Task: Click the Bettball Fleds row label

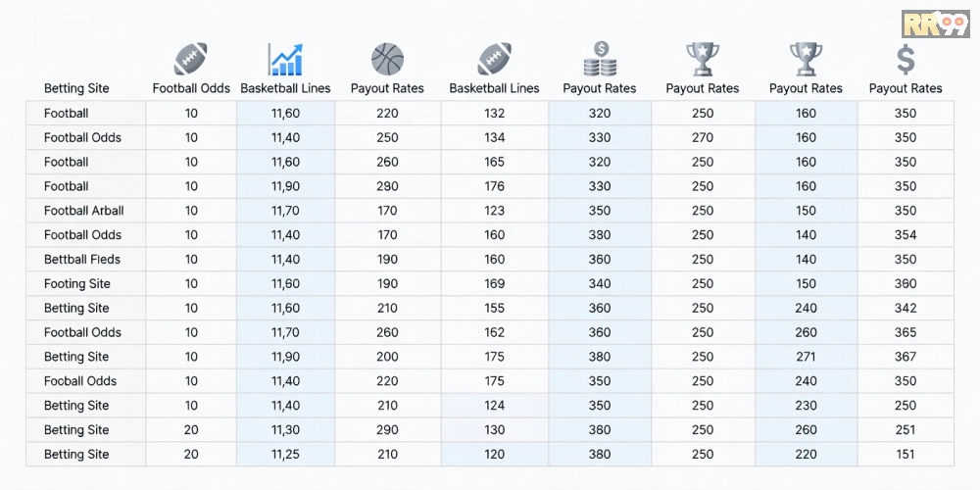Action: [x=82, y=260]
